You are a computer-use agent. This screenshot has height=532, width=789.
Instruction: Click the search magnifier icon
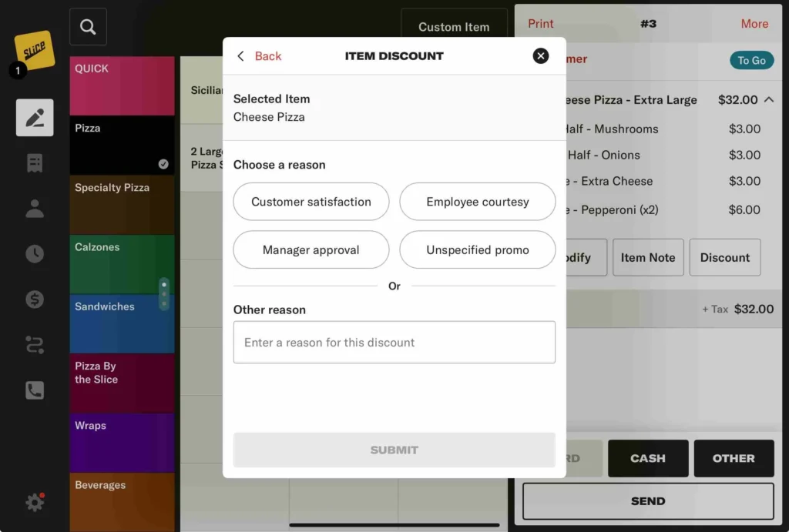pos(88,28)
